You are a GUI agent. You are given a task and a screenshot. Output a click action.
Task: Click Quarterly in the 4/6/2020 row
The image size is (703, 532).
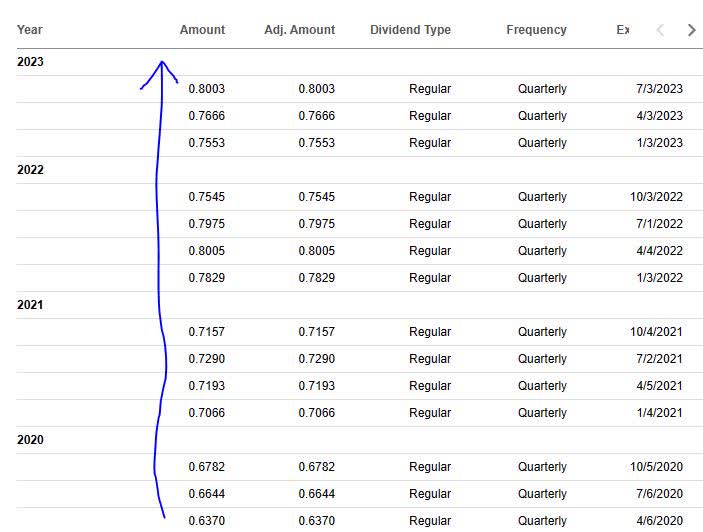pos(542,520)
